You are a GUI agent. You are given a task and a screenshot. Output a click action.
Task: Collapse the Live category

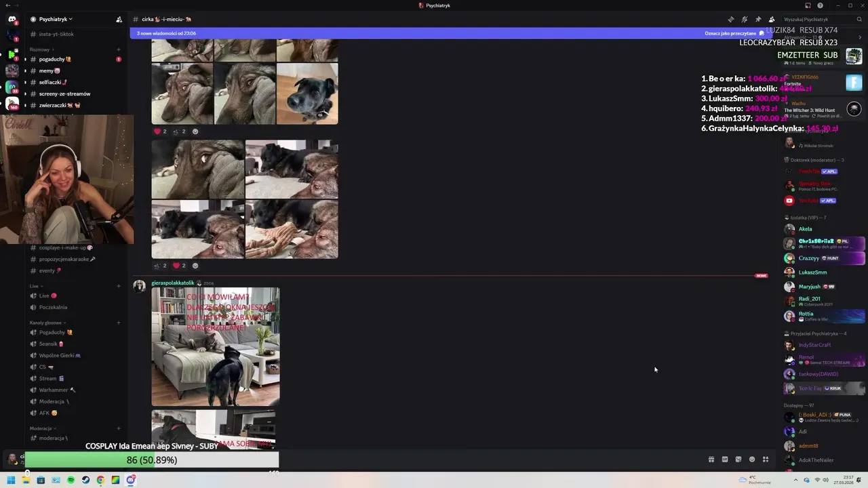(35, 286)
